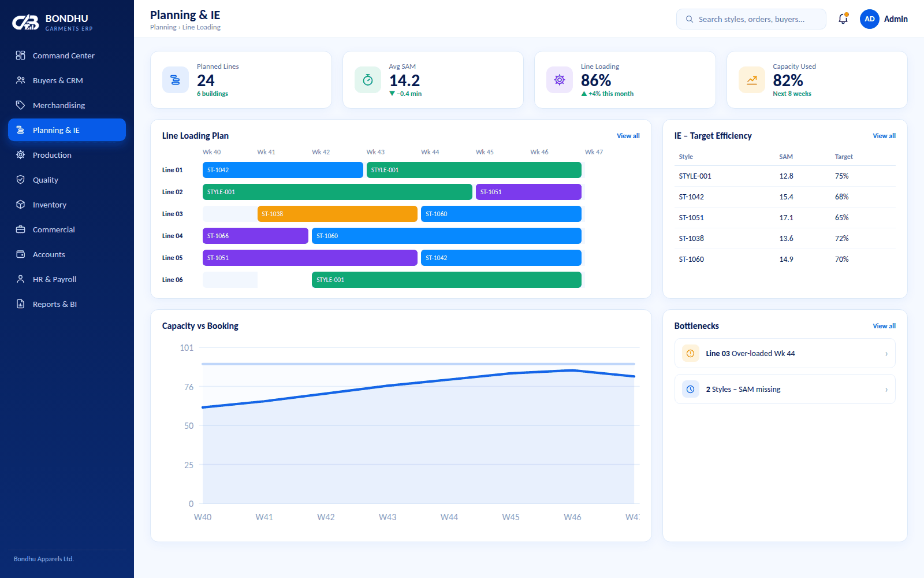Click the Command Center sidebar icon

20,55
